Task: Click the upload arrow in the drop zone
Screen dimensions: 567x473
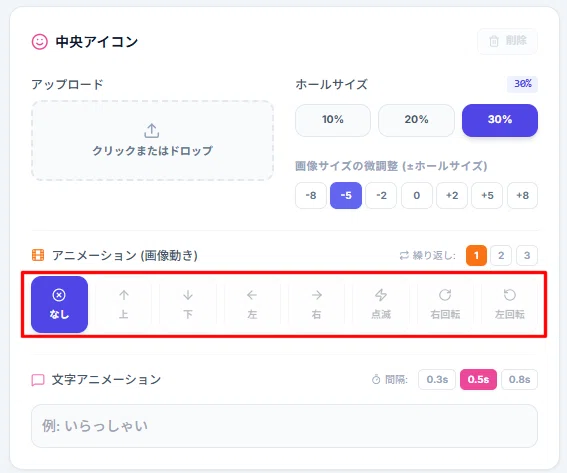Action: pos(152,131)
